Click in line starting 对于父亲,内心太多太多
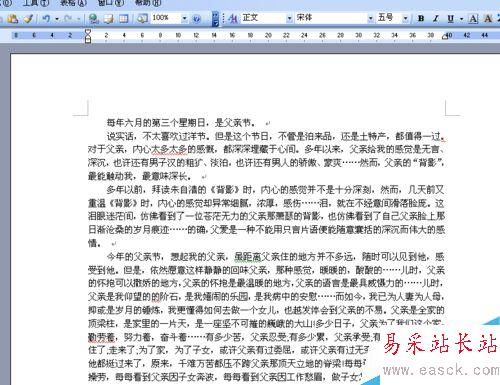The width and height of the screenshot is (500, 385). tap(266, 150)
